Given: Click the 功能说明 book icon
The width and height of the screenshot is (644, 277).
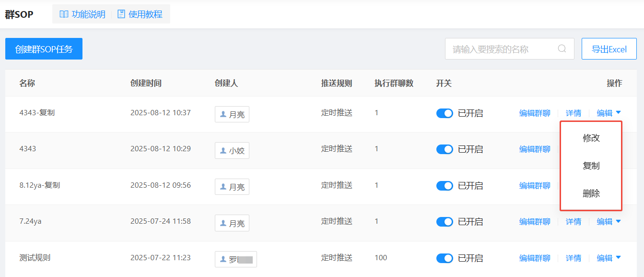Looking at the screenshot, I should click(x=64, y=14).
